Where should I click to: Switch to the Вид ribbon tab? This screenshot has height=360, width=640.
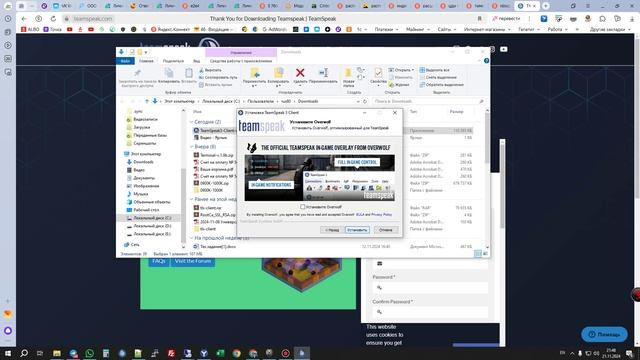pyautogui.click(x=196, y=61)
